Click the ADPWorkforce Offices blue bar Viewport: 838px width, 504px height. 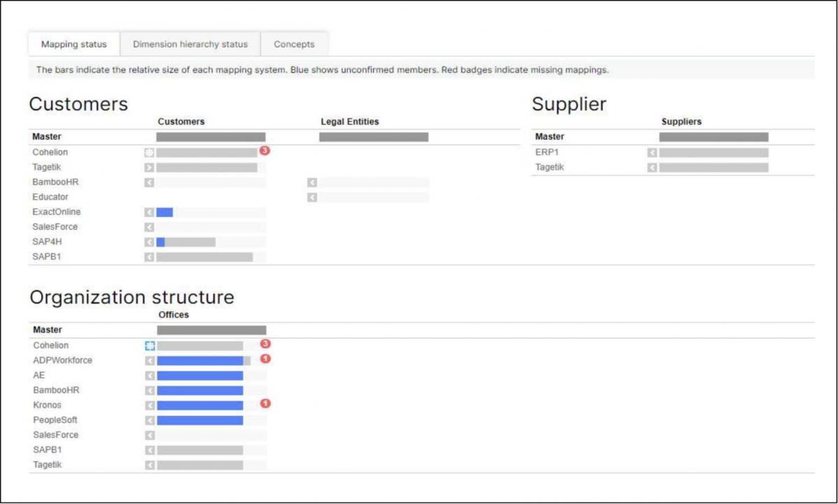(200, 361)
